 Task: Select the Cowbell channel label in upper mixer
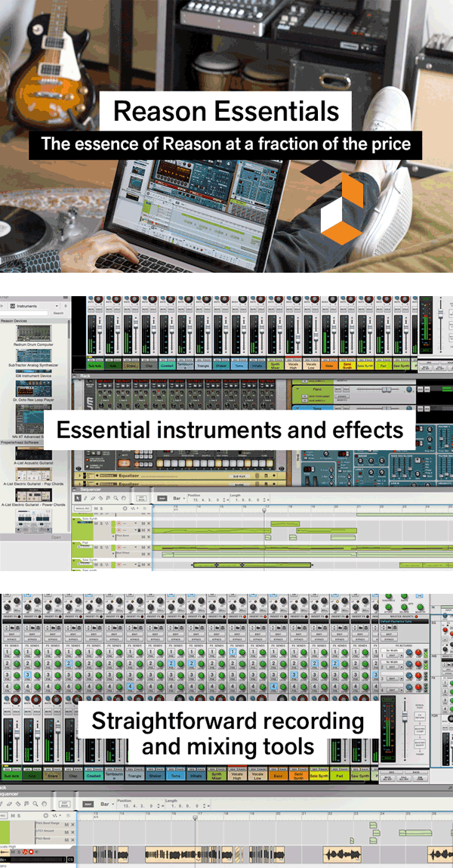[x=167, y=366]
